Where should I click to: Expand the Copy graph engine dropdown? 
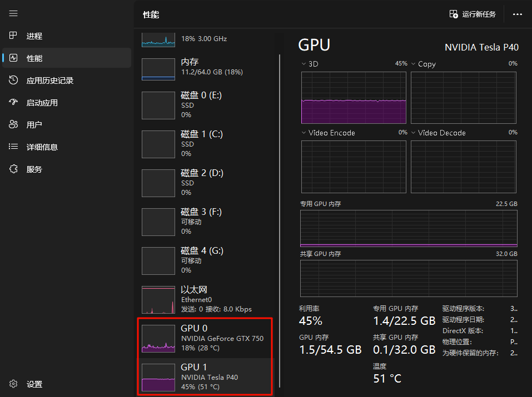click(x=414, y=64)
